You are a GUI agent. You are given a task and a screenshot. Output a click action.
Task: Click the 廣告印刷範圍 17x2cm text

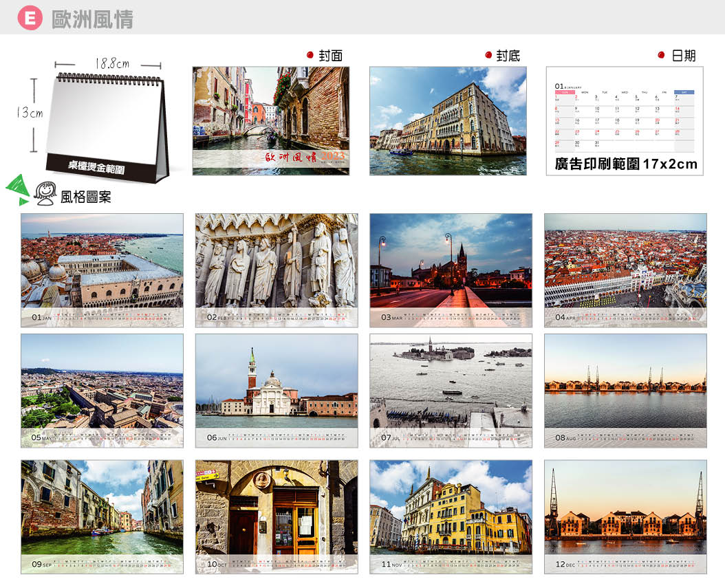tap(625, 164)
